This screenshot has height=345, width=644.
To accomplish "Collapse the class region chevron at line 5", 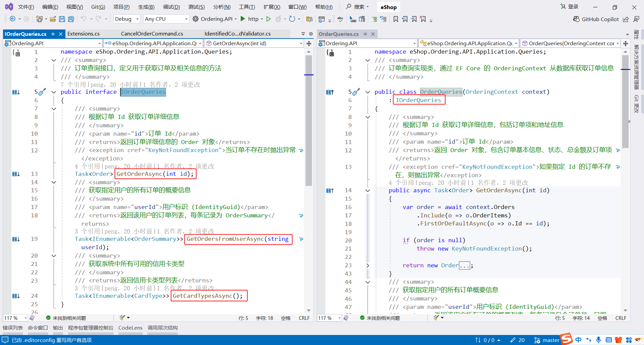I will click(367, 92).
